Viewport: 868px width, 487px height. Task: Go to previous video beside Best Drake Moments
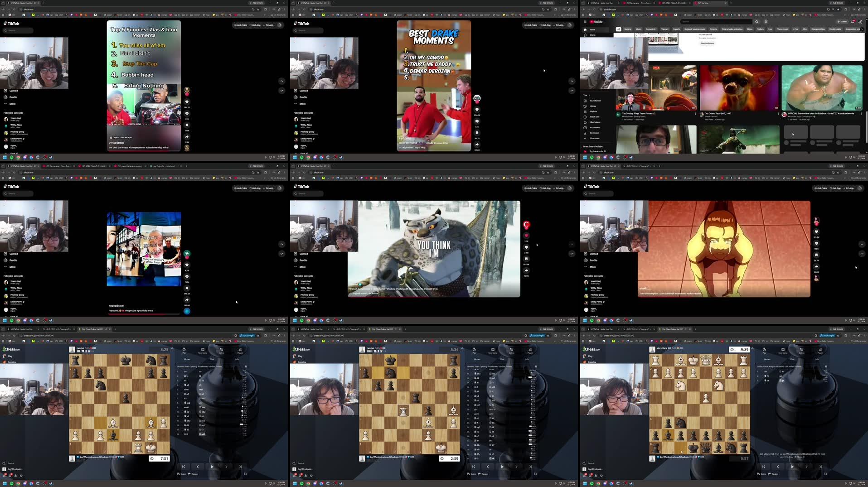pos(572,81)
